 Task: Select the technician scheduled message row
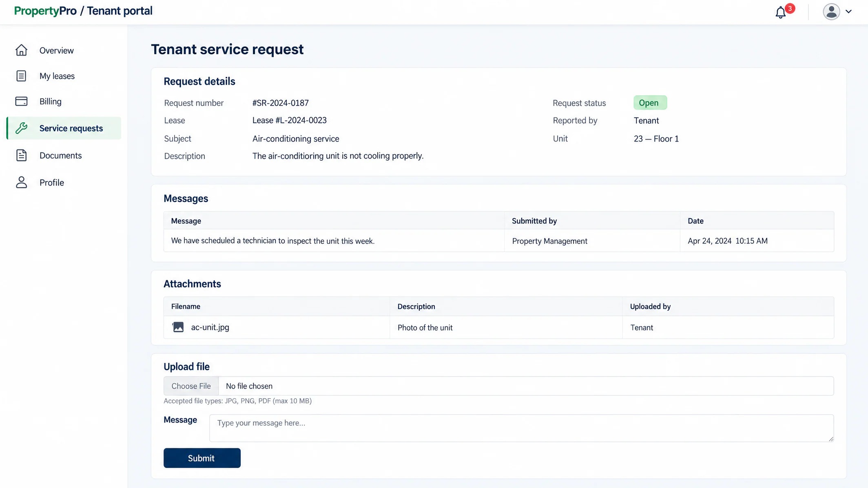pyautogui.click(x=498, y=241)
